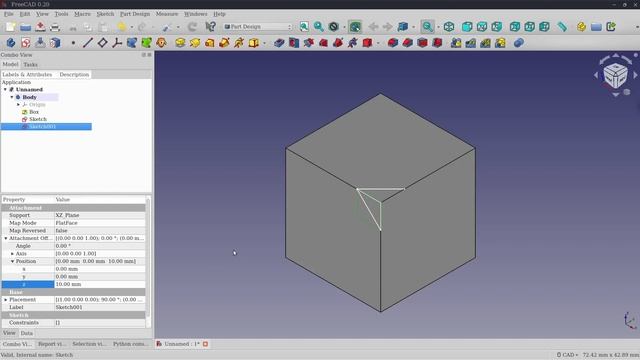The height and width of the screenshot is (360, 640).
Task: Click the Make link icon
Action: (x=611, y=27)
